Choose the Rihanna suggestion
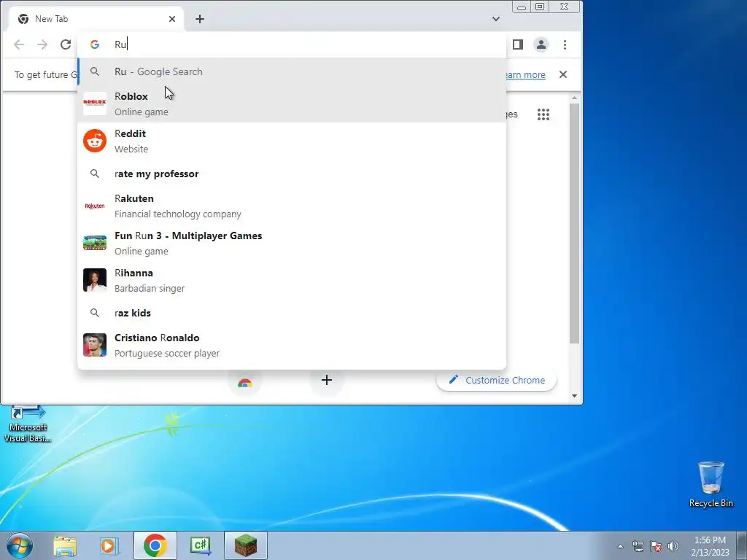Viewport: 747px width, 560px height. pos(292,280)
